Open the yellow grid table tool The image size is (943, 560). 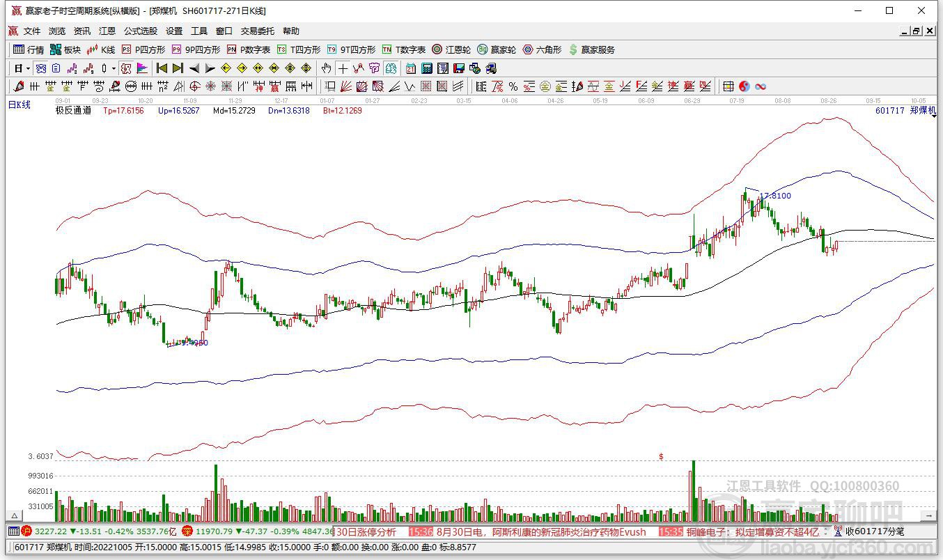[728, 86]
